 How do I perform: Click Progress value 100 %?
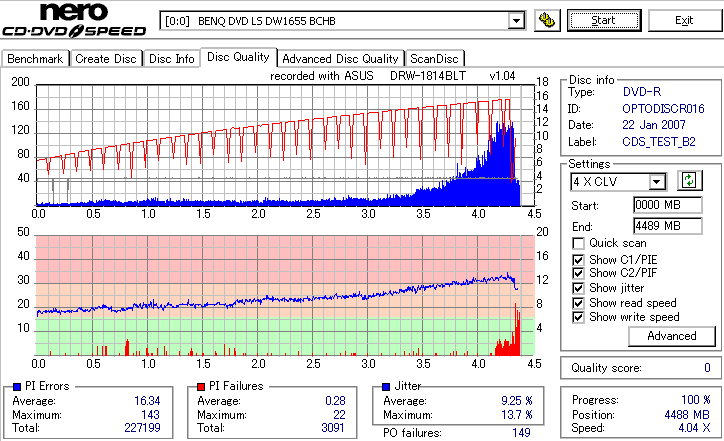[x=695, y=399]
